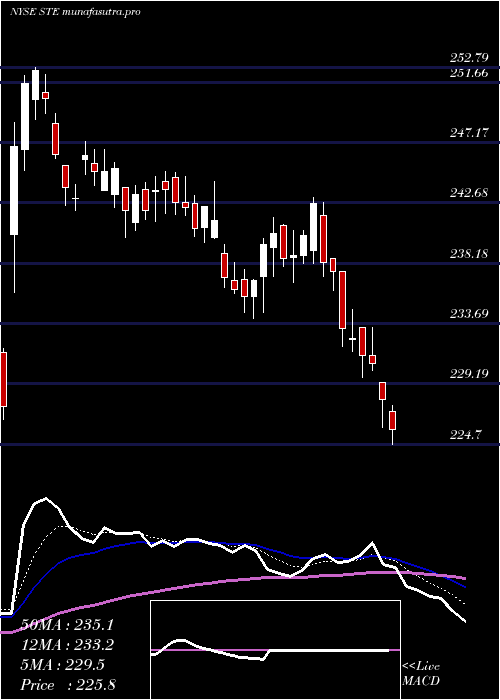Click inside the MACD inset chart box
This screenshot has width=500, height=700.
[x=275, y=650]
